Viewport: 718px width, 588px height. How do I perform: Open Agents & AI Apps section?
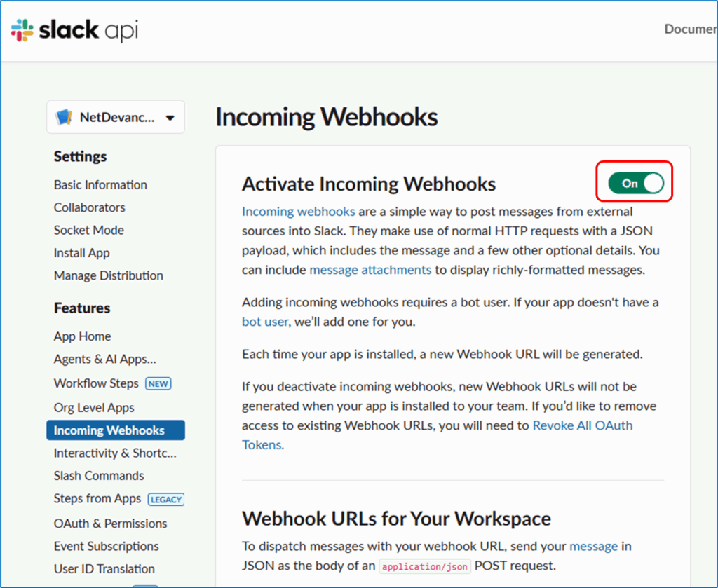coord(104,359)
